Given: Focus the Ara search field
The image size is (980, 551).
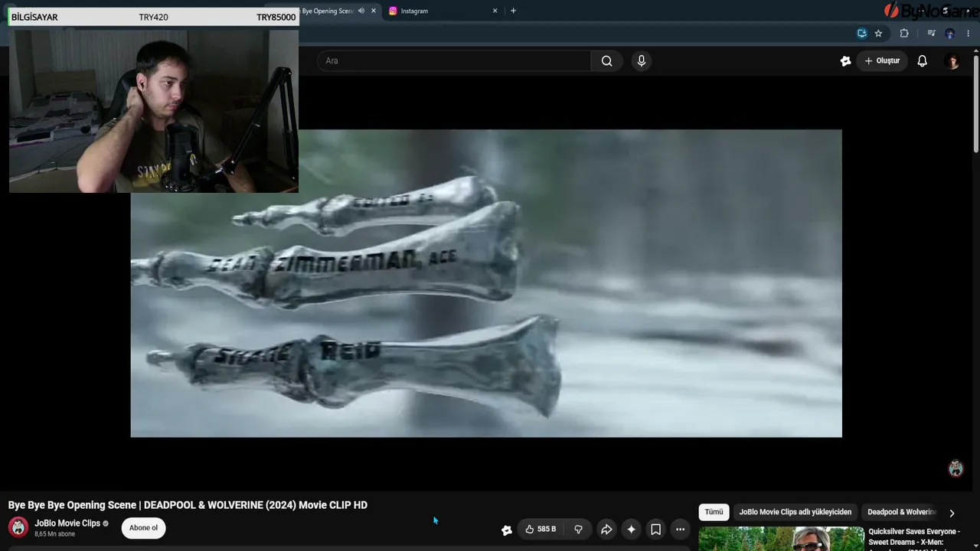Looking at the screenshot, I should coord(455,61).
